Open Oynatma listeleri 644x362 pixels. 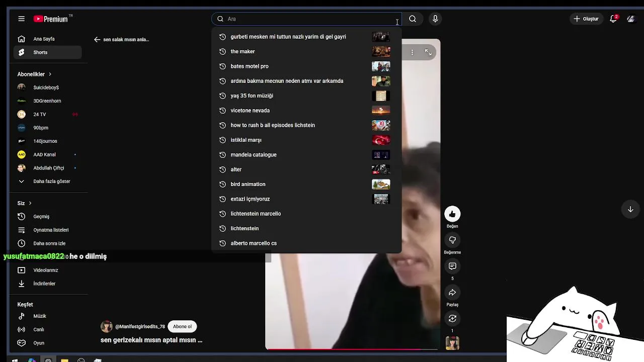[x=48, y=230]
